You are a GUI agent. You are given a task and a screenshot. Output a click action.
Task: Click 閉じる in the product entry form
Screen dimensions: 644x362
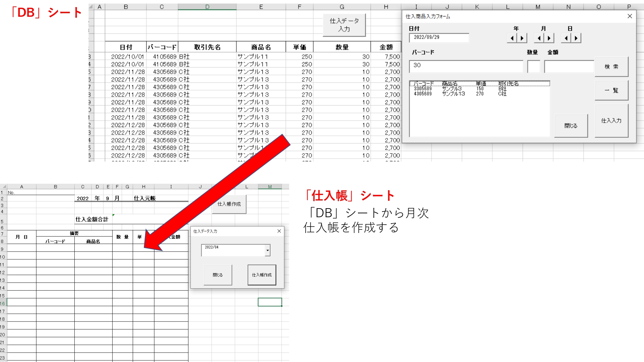(571, 126)
